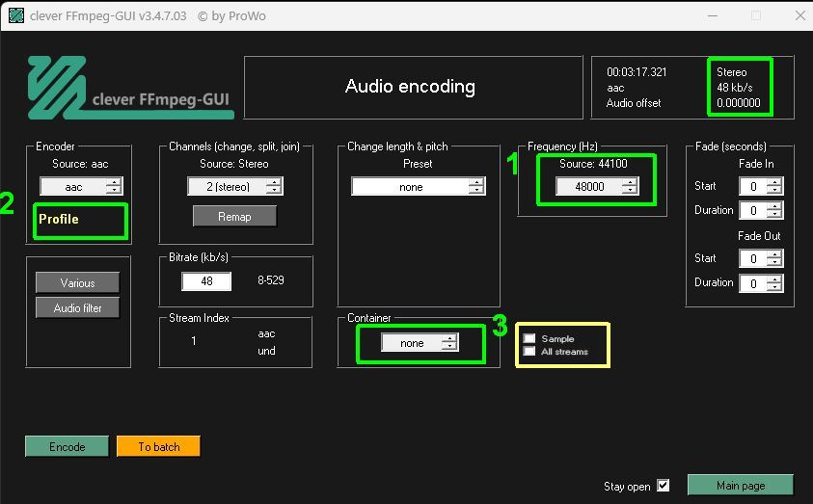
Task: Click the yellow Profile label
Action: pos(59,219)
